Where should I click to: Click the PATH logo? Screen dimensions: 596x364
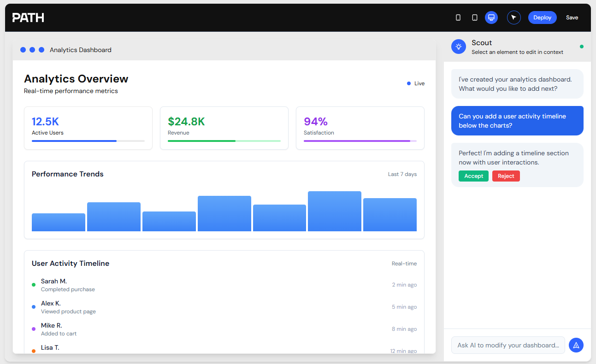coord(28,18)
